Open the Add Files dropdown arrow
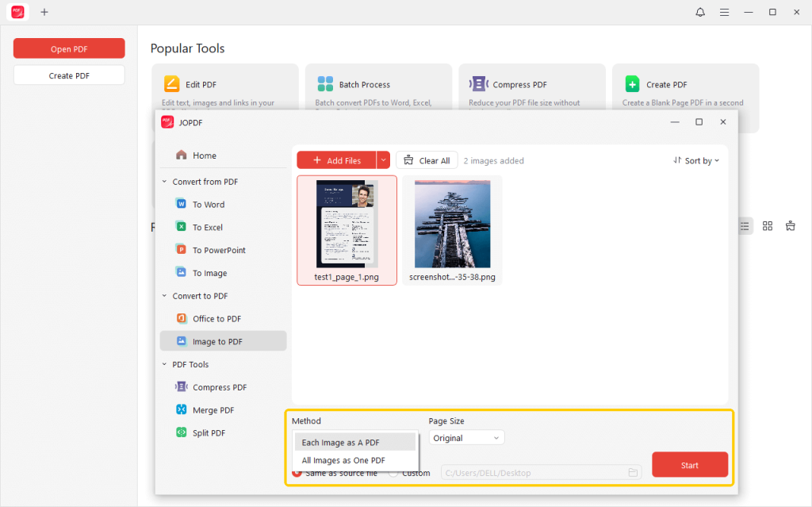The width and height of the screenshot is (812, 507). [384, 160]
